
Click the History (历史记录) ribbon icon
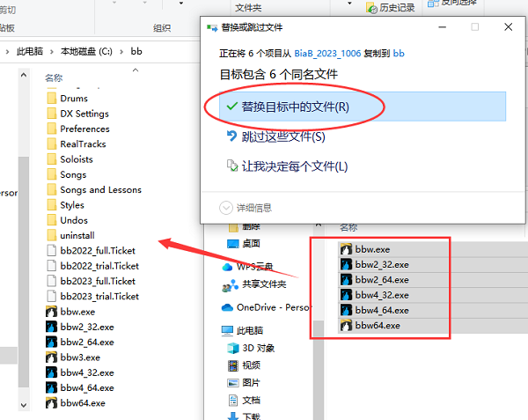(x=371, y=8)
